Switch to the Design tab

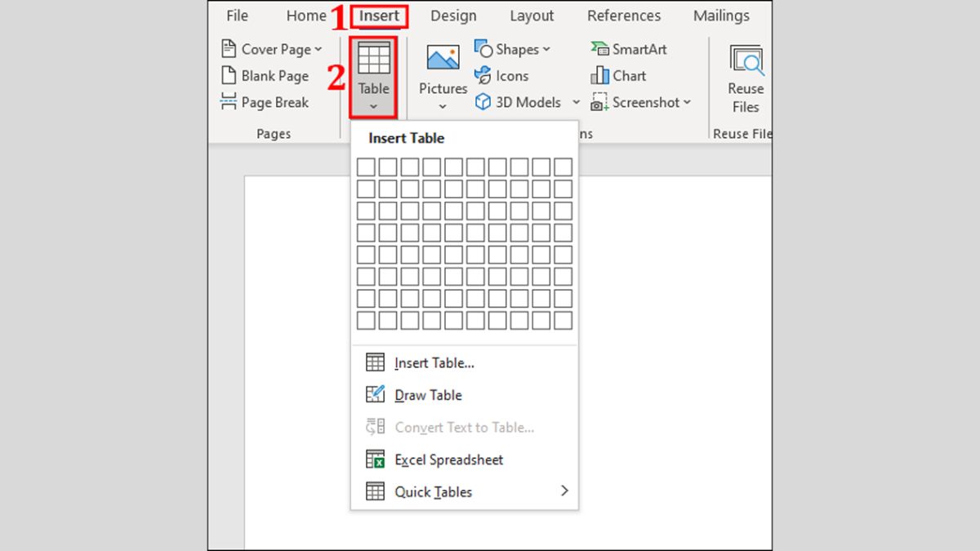[453, 16]
